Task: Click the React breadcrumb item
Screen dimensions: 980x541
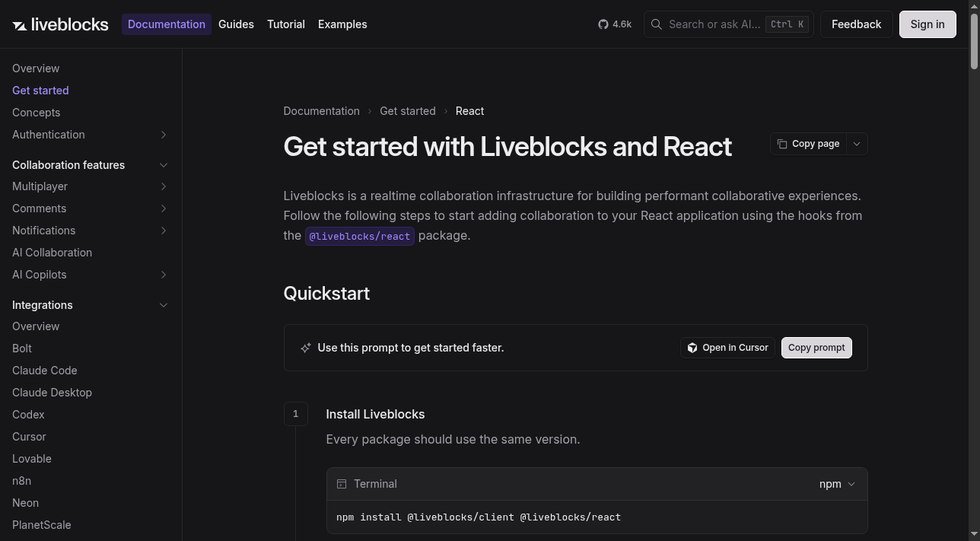Action: pyautogui.click(x=469, y=111)
